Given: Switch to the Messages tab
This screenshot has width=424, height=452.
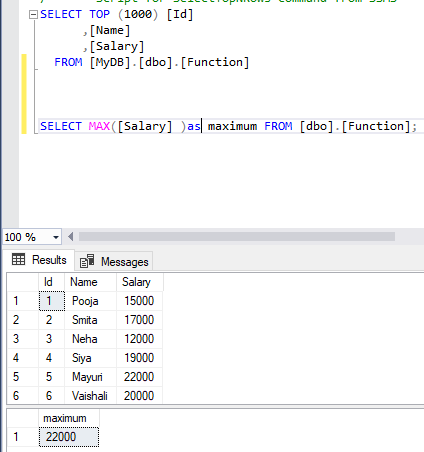Looking at the screenshot, I should click(x=114, y=261).
